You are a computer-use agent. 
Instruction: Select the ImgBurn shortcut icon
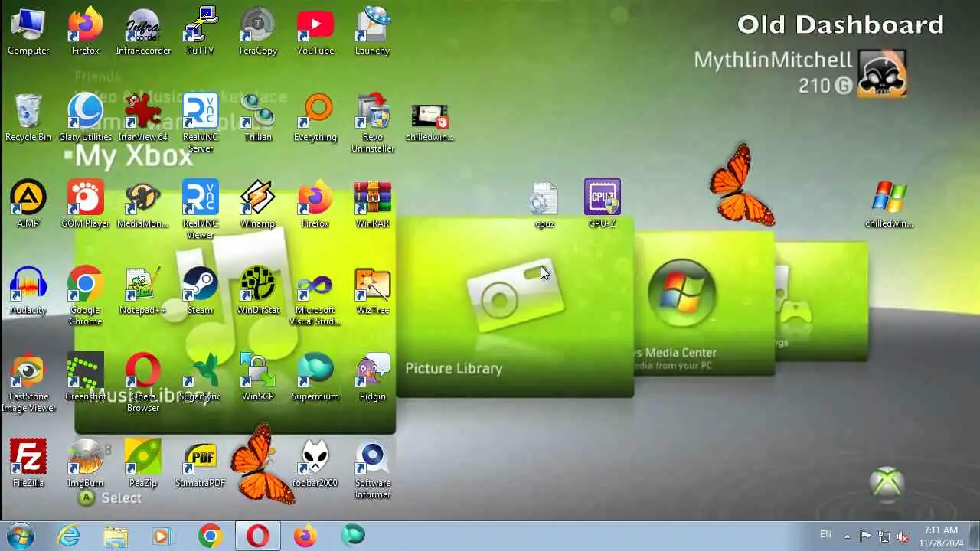86,465
